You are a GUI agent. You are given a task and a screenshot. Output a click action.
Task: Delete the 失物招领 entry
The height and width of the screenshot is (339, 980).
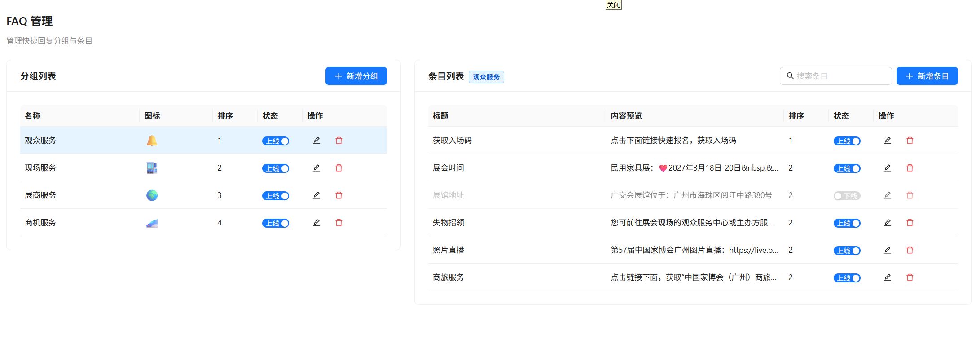point(910,223)
